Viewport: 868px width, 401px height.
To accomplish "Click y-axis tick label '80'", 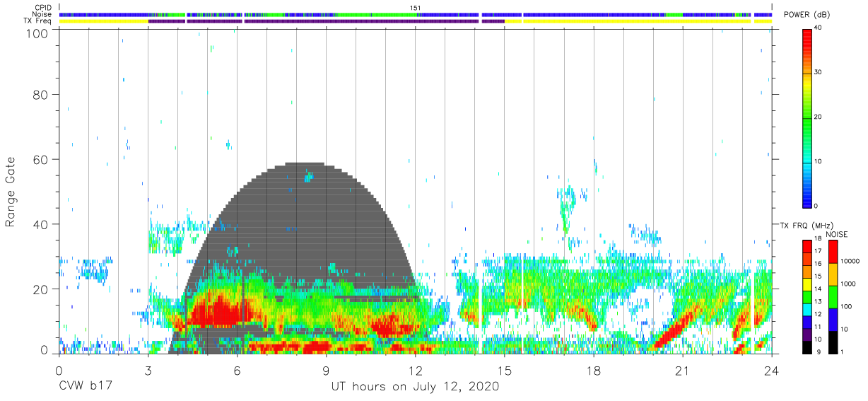I will pyautogui.click(x=40, y=95).
